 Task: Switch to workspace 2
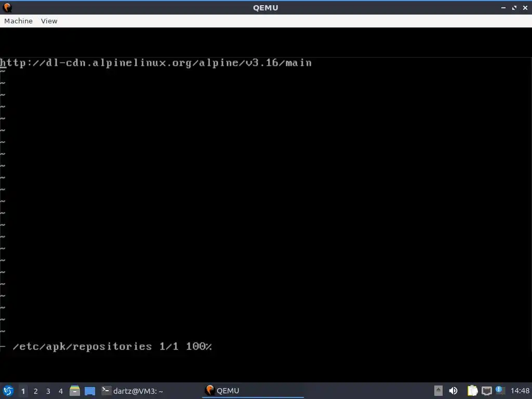pyautogui.click(x=36, y=391)
